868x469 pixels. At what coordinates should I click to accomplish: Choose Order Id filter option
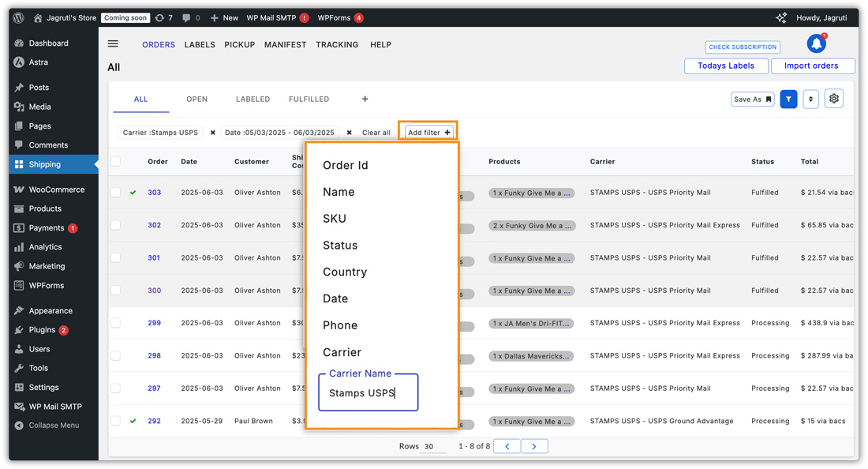coord(346,165)
